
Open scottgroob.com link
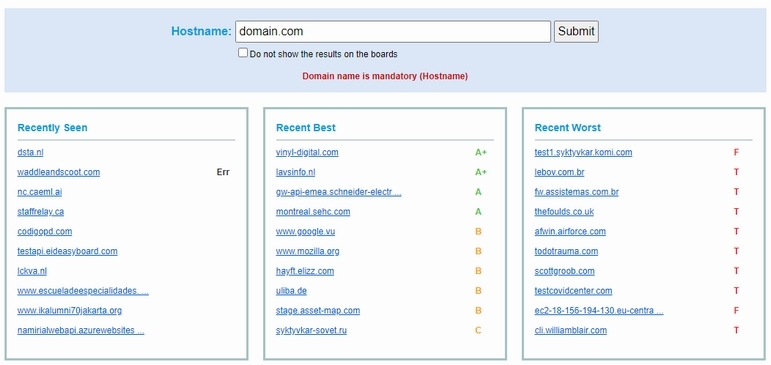(x=564, y=271)
